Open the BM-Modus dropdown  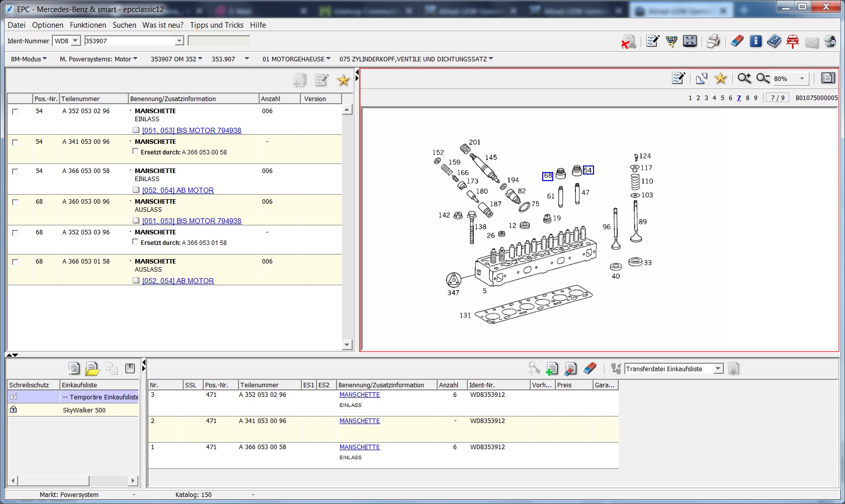[x=29, y=59]
